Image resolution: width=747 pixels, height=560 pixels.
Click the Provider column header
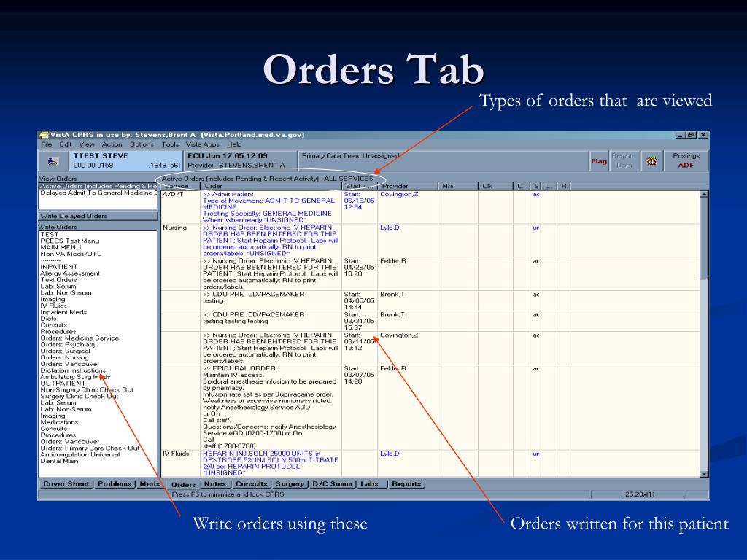tap(409, 186)
